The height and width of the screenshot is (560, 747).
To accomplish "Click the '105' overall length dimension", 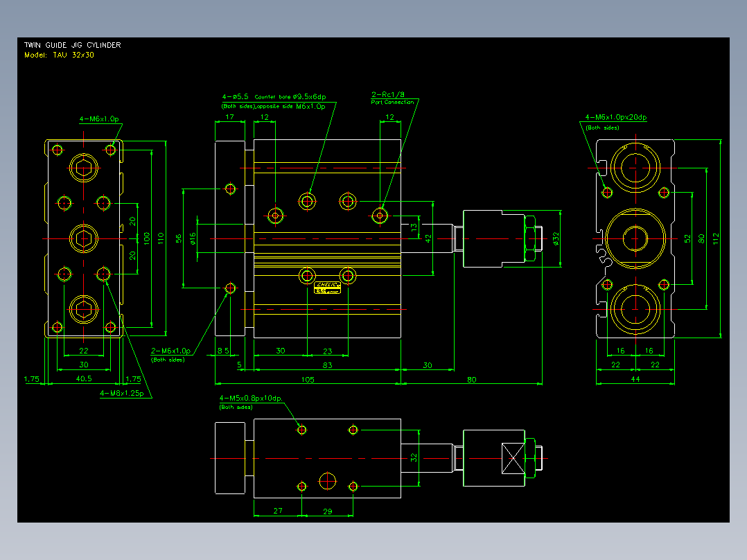I will tap(308, 380).
